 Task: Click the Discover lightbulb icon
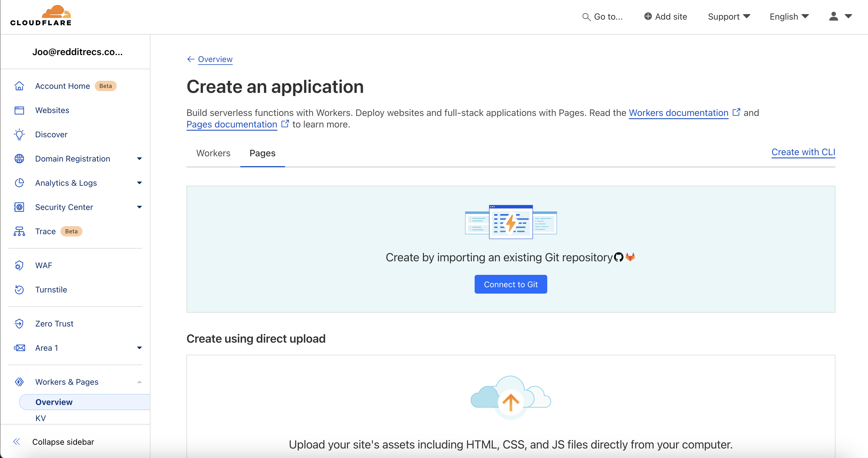[x=19, y=135]
